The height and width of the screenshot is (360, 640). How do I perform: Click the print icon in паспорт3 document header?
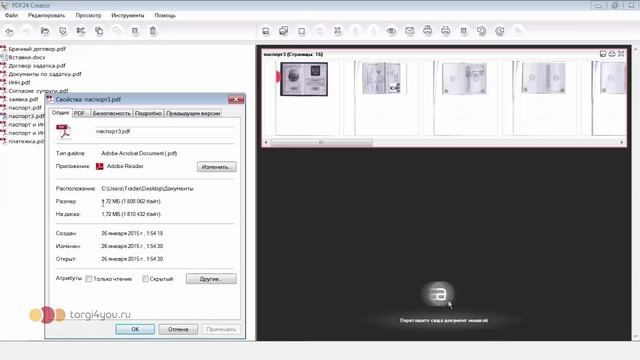pos(612,54)
